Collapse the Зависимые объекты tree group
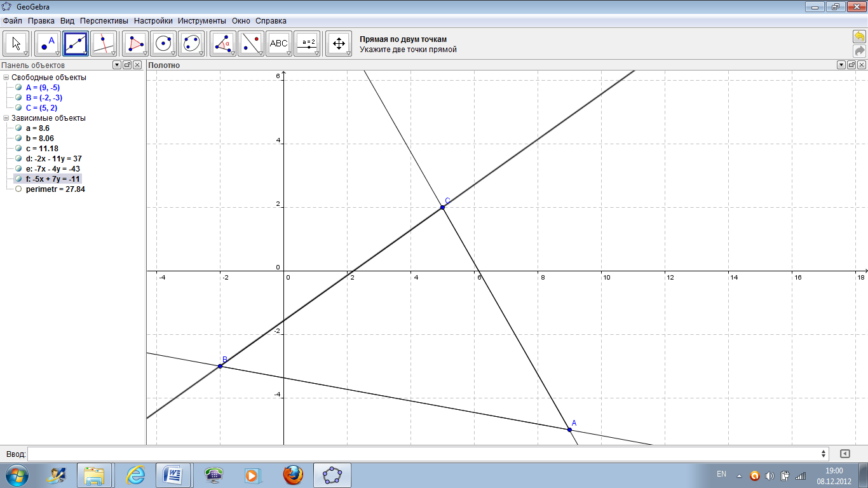The height and width of the screenshot is (488, 868). [6, 118]
